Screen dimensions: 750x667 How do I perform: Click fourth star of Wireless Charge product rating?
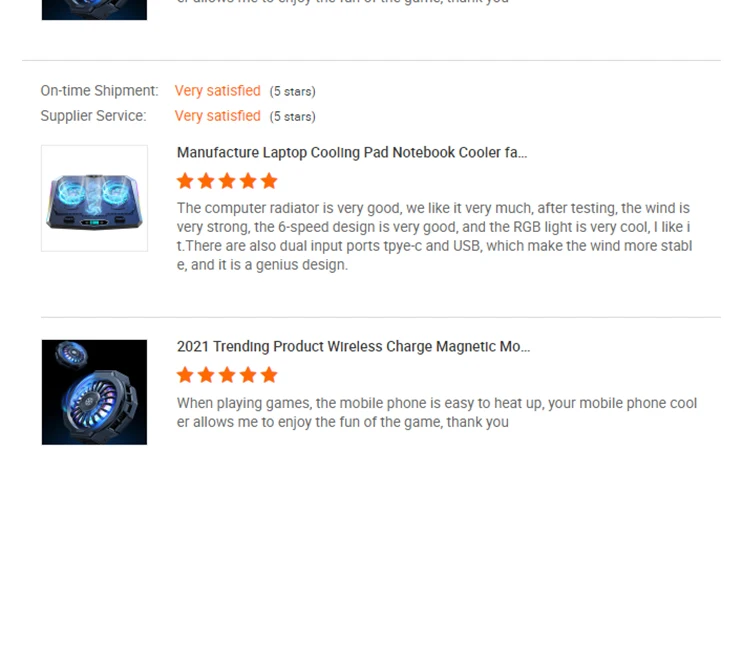248,375
